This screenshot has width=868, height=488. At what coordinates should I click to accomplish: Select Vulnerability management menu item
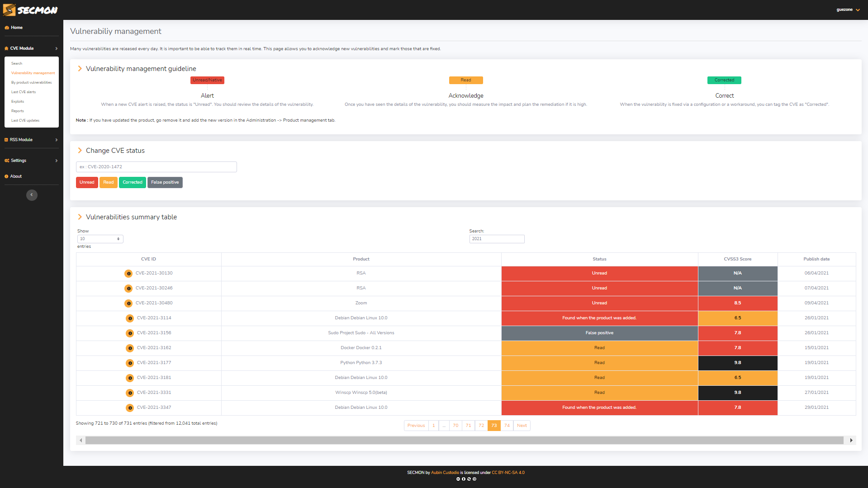tap(33, 73)
